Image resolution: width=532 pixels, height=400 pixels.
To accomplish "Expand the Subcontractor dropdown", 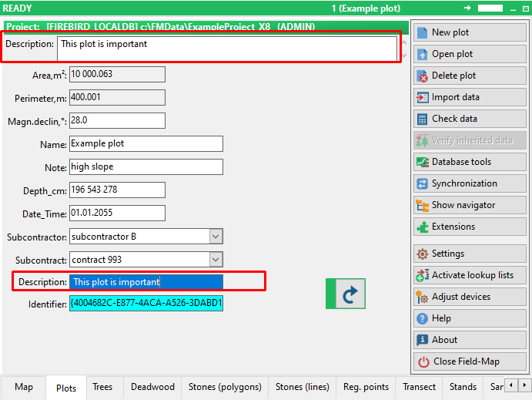I will pos(216,237).
